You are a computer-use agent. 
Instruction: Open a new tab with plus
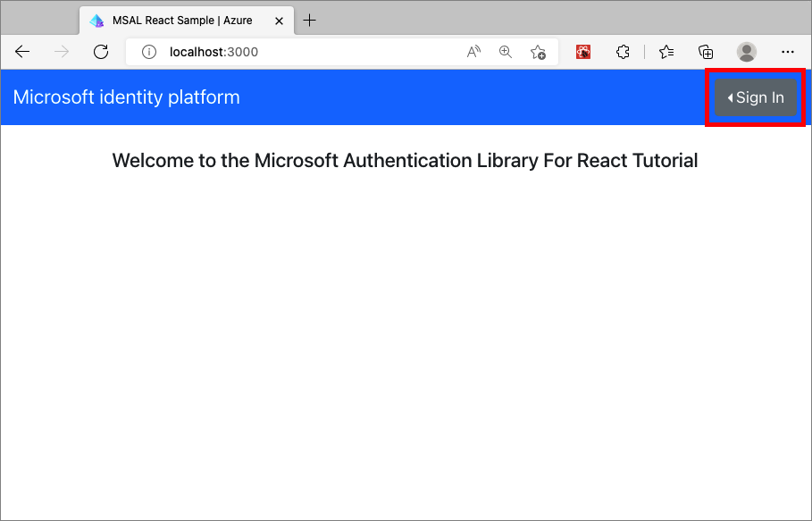pyautogui.click(x=309, y=21)
